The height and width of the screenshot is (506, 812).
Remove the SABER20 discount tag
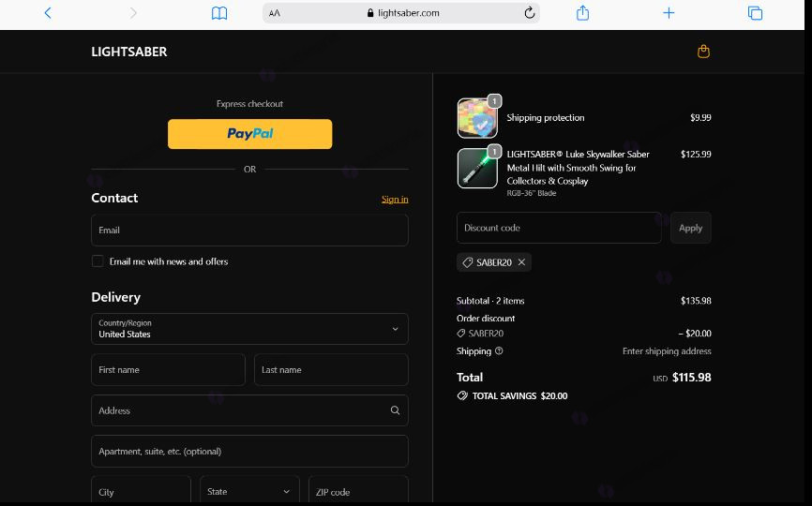(x=521, y=262)
